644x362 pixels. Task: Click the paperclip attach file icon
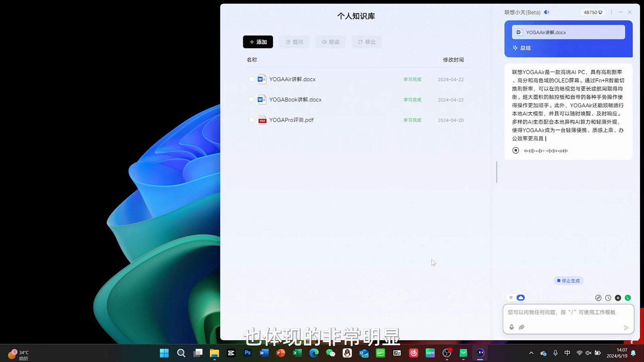point(522,327)
